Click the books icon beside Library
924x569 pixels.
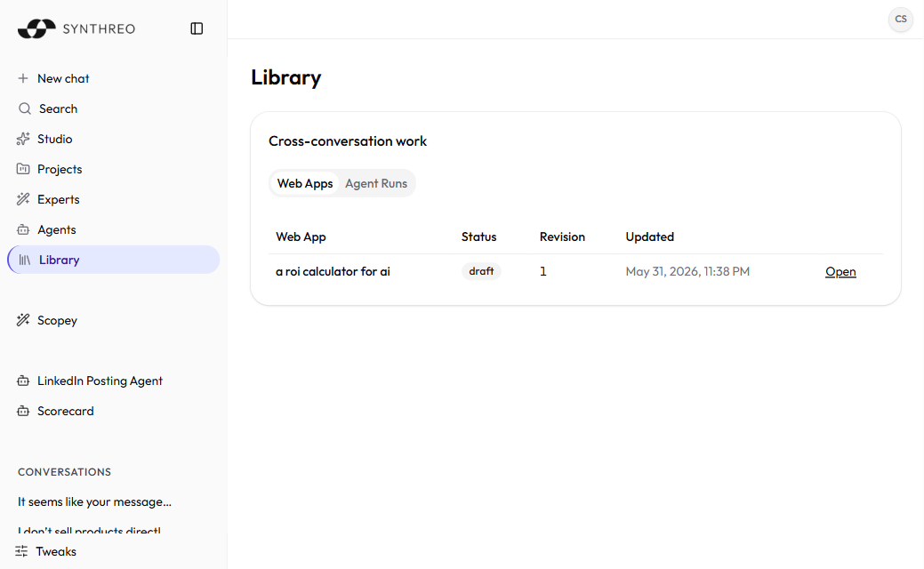pos(24,260)
